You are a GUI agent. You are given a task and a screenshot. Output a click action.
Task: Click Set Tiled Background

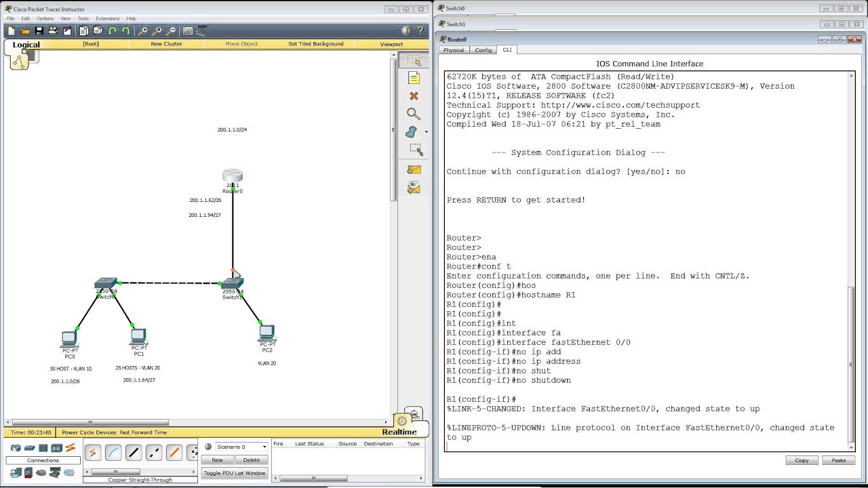[316, 43]
